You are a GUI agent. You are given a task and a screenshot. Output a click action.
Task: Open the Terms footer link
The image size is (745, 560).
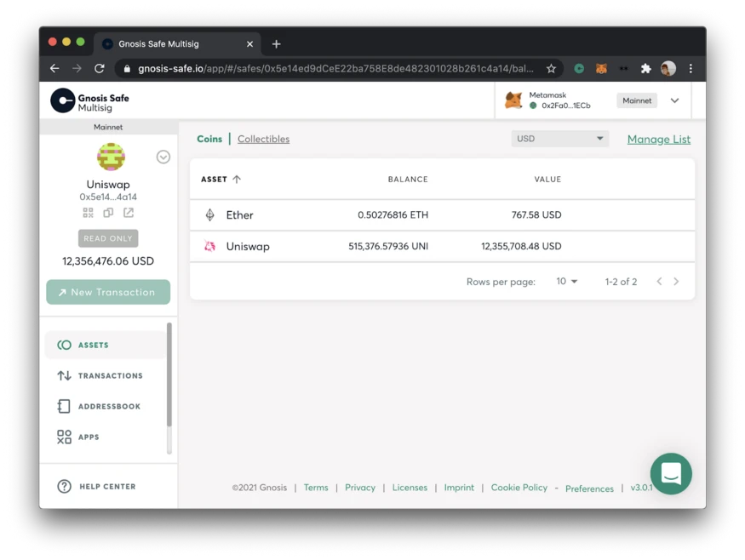316,488
